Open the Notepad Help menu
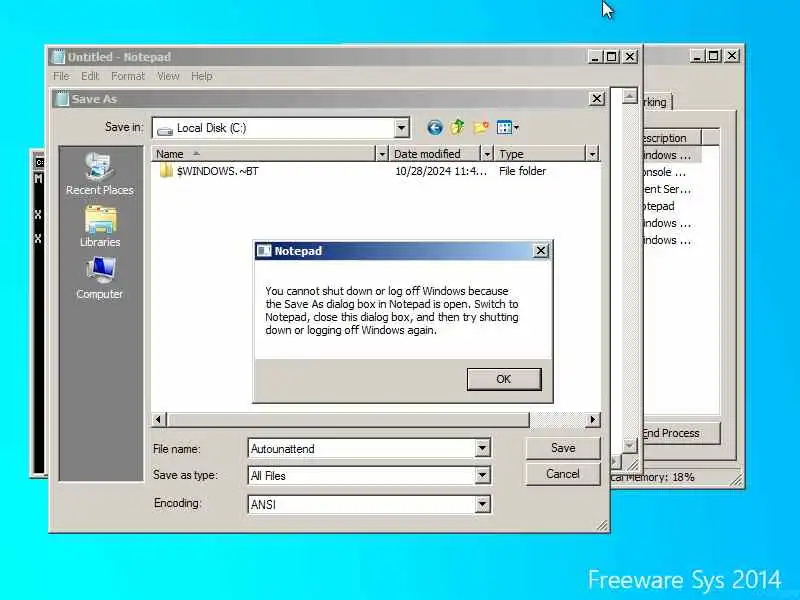The width and height of the screenshot is (800, 600). (202, 76)
